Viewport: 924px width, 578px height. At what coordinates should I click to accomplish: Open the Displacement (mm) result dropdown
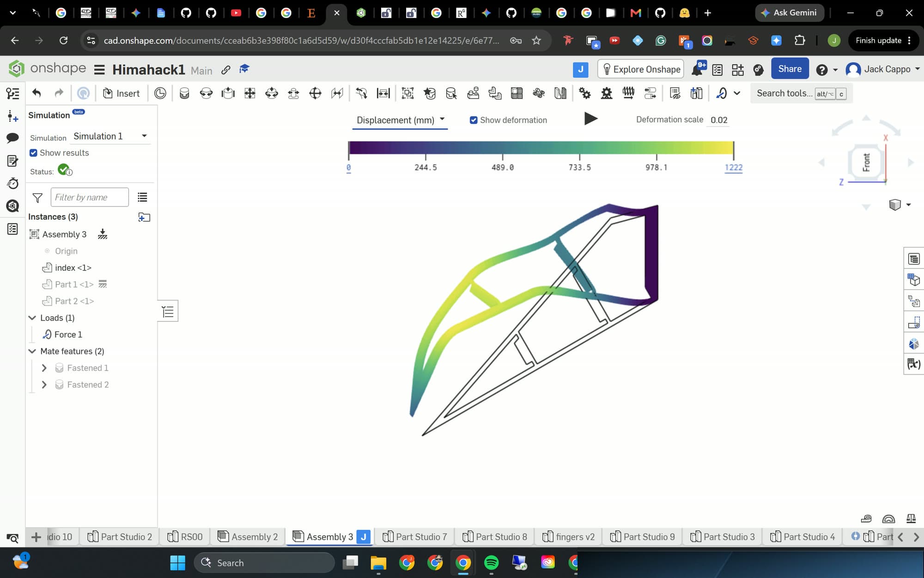(400, 120)
